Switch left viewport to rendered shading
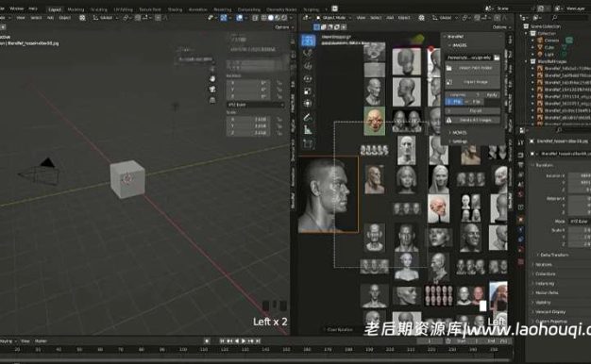Image resolution: width=591 pixels, height=364 pixels. click(284, 18)
